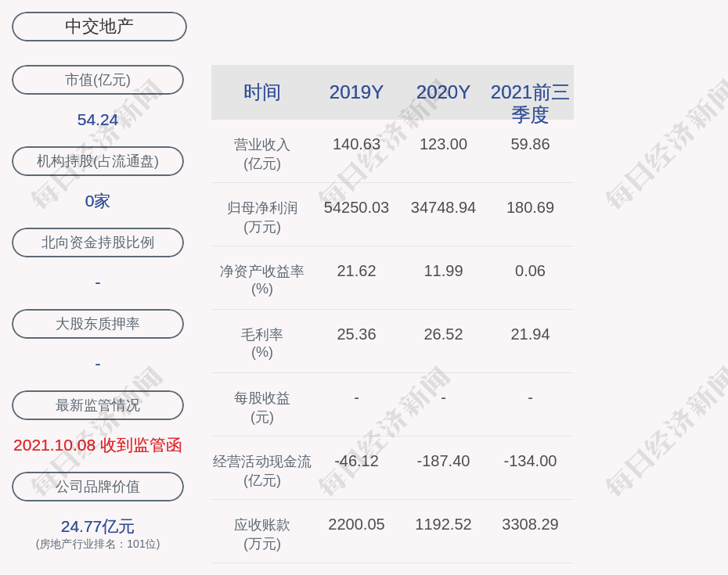Click cash flow value -134.00
This screenshot has height=575, width=728.
pos(530,461)
